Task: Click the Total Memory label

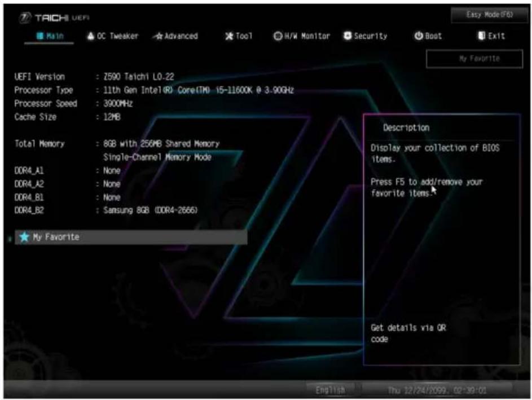Action: pyautogui.click(x=39, y=144)
